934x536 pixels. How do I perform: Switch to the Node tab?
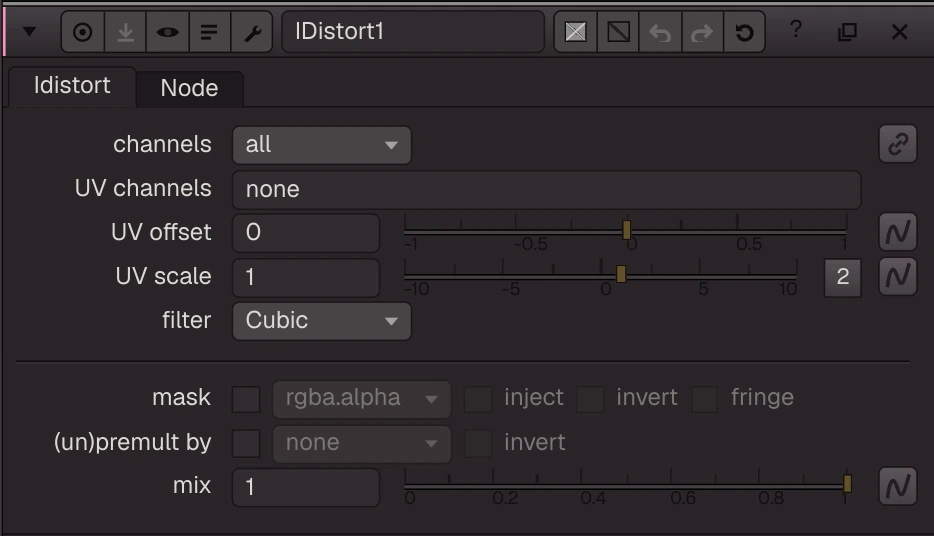tap(189, 89)
